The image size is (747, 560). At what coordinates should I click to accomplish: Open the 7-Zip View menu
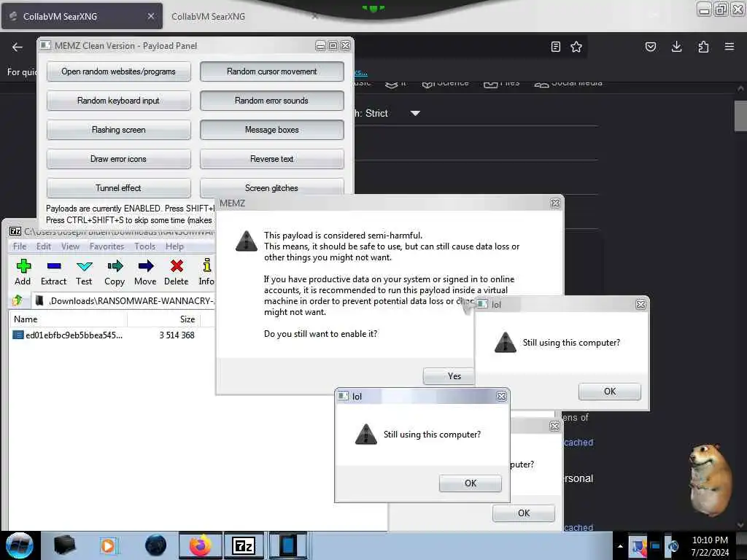point(70,246)
